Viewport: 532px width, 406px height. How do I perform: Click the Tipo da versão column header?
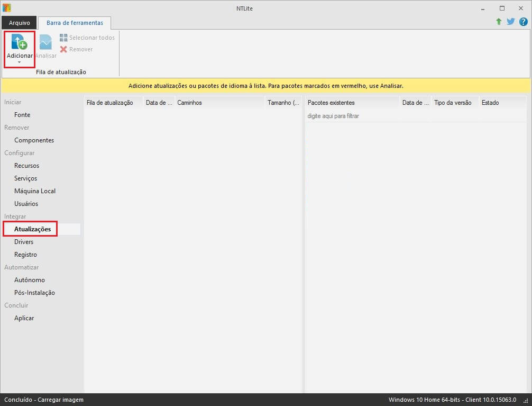(x=455, y=103)
